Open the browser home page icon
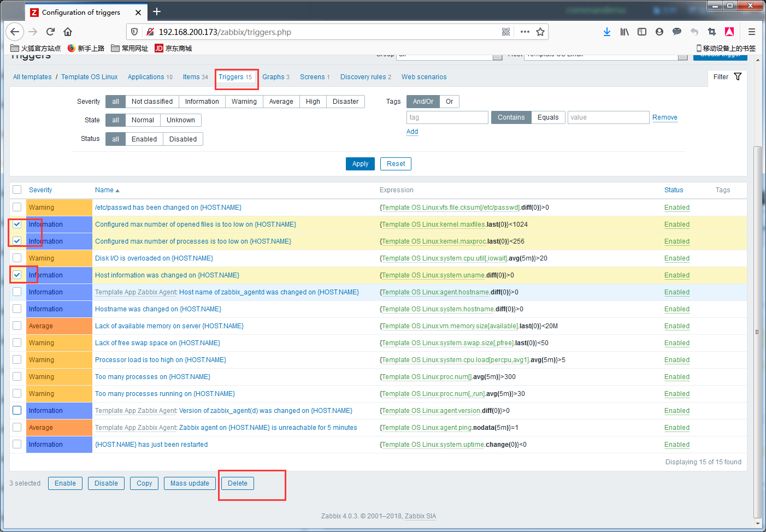Image resolution: width=766 pixels, height=532 pixels. [68, 32]
